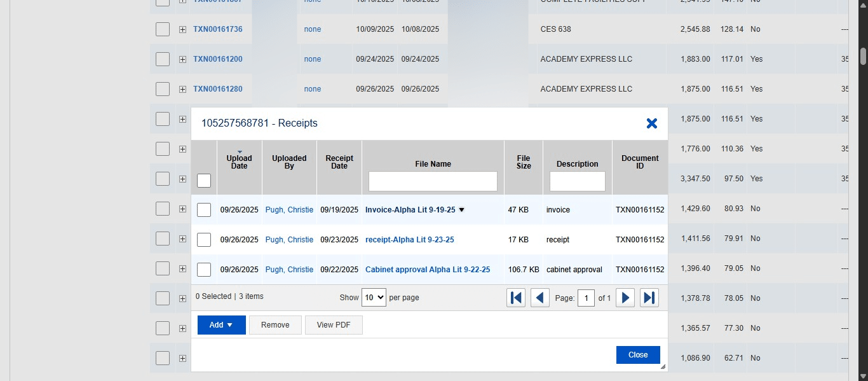Check the receipt-Alpha Lit 9-23-25 row
The width and height of the screenshot is (868, 381).
tap(204, 239)
